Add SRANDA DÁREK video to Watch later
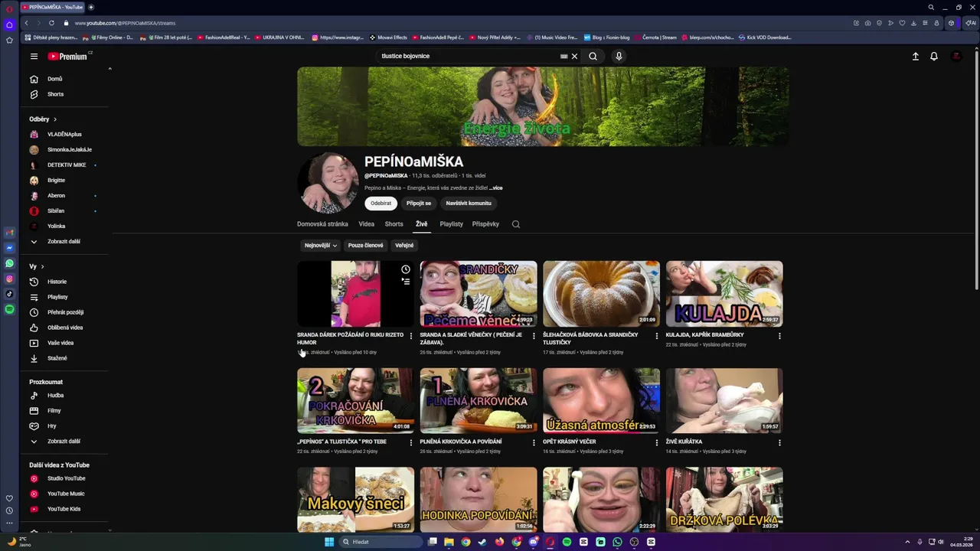 click(406, 269)
